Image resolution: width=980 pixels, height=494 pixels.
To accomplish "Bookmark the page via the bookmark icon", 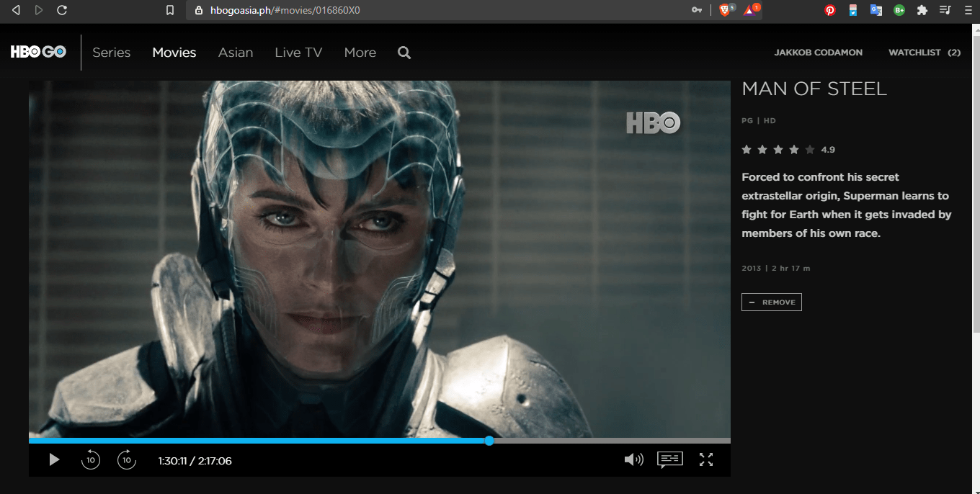I will pos(170,11).
